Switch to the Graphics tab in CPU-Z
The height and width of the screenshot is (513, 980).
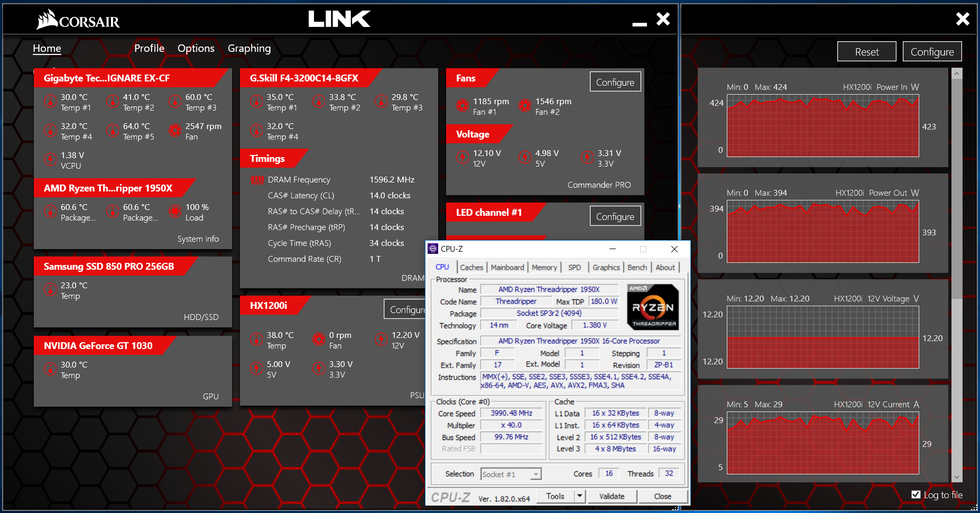[606, 268]
